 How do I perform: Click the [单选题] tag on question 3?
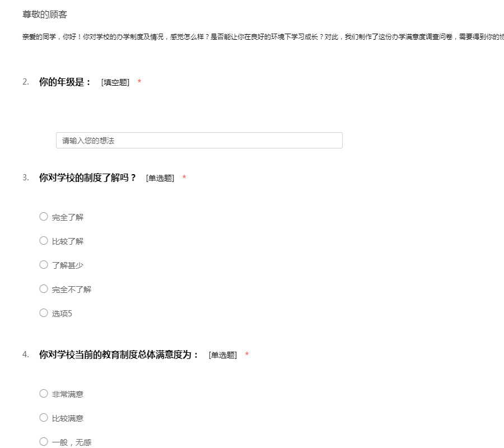click(160, 179)
